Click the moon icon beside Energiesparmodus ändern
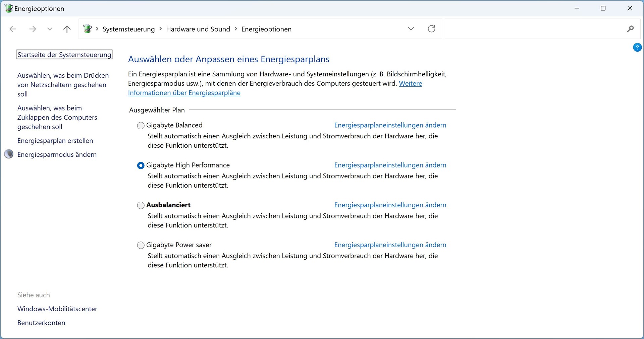The width and height of the screenshot is (644, 339). click(x=9, y=154)
